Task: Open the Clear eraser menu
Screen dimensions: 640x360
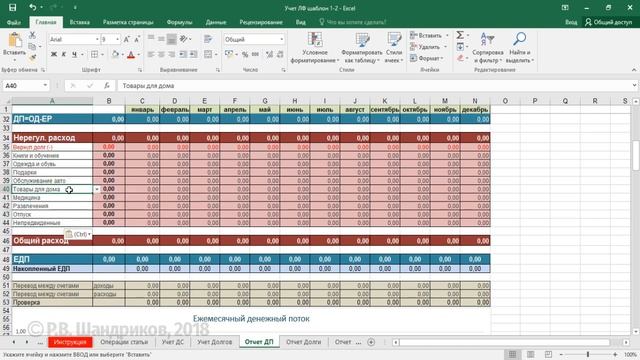Action: (x=461, y=58)
